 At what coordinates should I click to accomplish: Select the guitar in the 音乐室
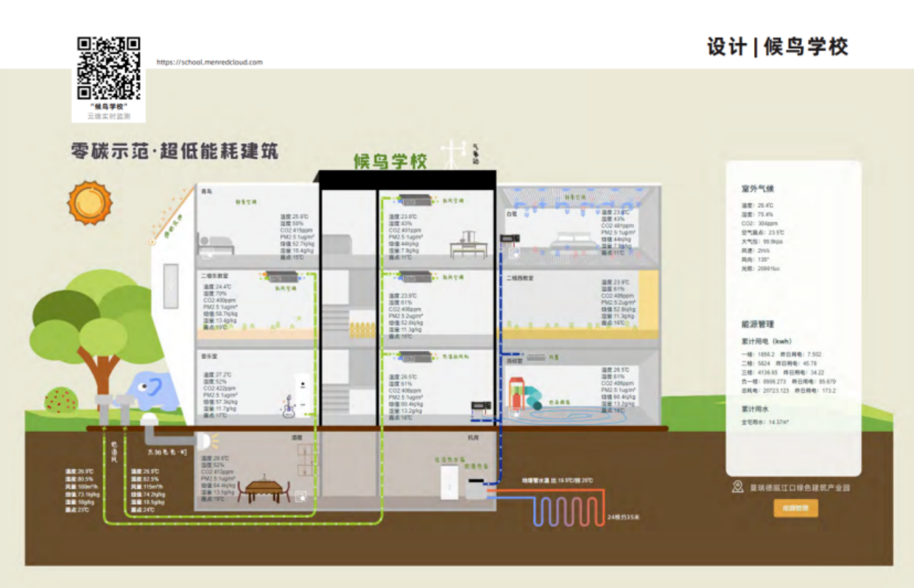288,407
